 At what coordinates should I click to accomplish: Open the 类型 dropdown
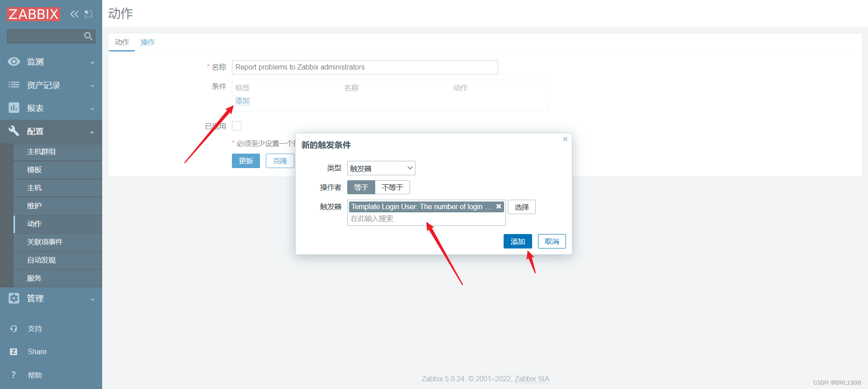point(381,168)
